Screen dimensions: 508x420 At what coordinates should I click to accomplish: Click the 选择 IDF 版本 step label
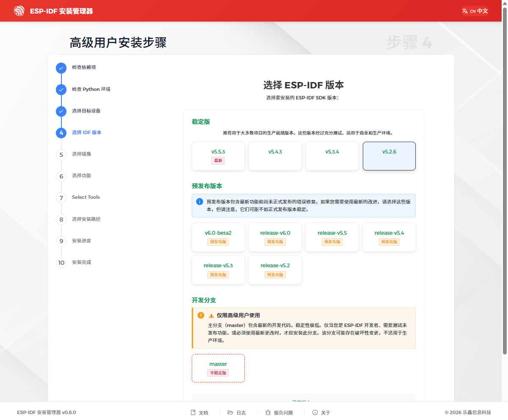pyautogui.click(x=87, y=132)
